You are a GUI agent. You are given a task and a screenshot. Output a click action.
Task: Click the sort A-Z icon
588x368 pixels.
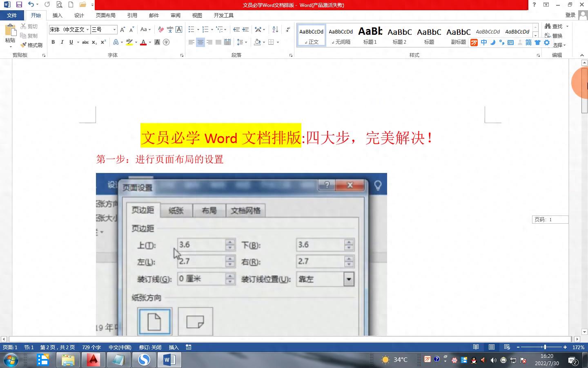(275, 29)
